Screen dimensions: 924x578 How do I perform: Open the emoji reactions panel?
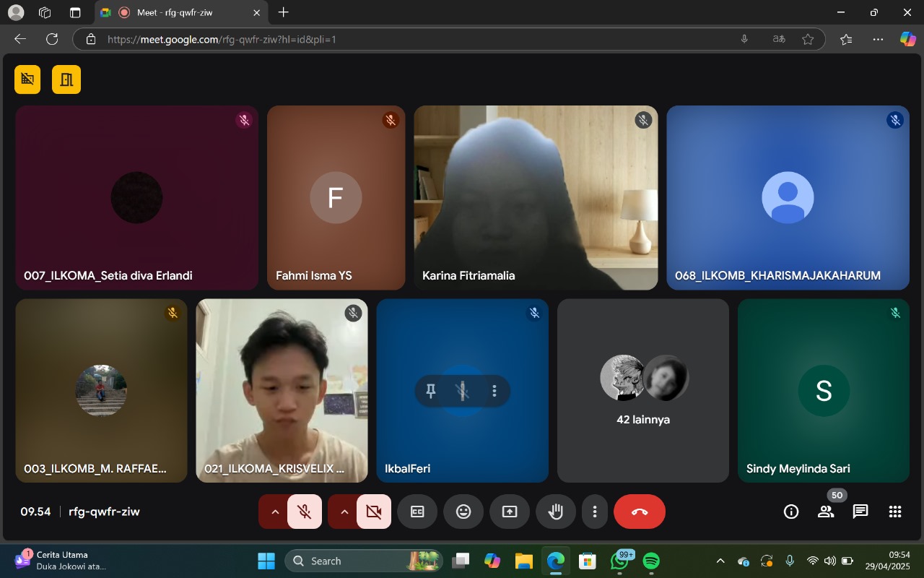pos(463,512)
